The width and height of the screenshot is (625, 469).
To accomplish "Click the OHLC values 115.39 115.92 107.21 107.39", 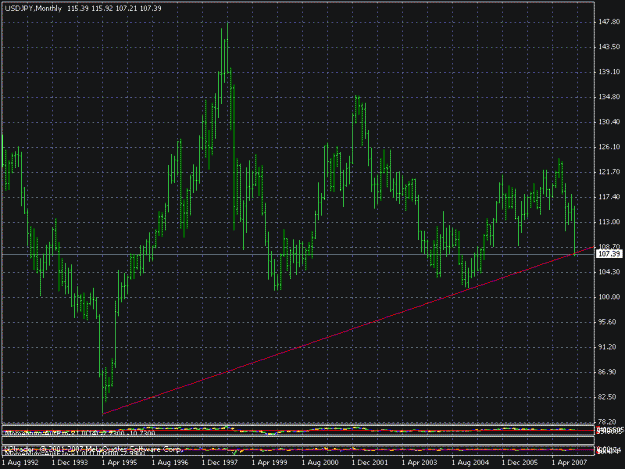I will (114, 8).
